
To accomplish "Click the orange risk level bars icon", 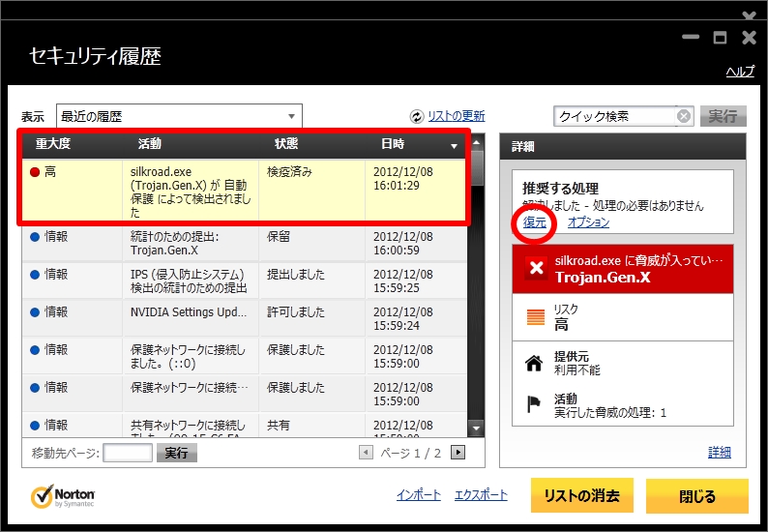I will click(x=535, y=317).
